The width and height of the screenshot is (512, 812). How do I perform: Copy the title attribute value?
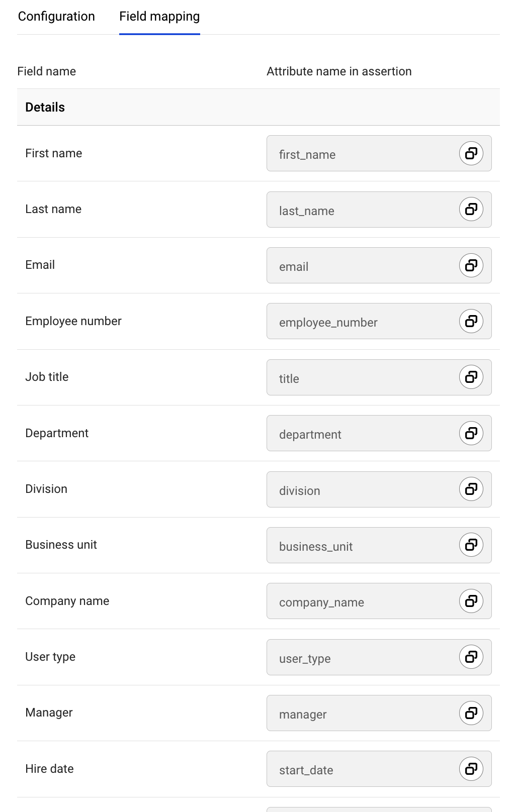(471, 377)
